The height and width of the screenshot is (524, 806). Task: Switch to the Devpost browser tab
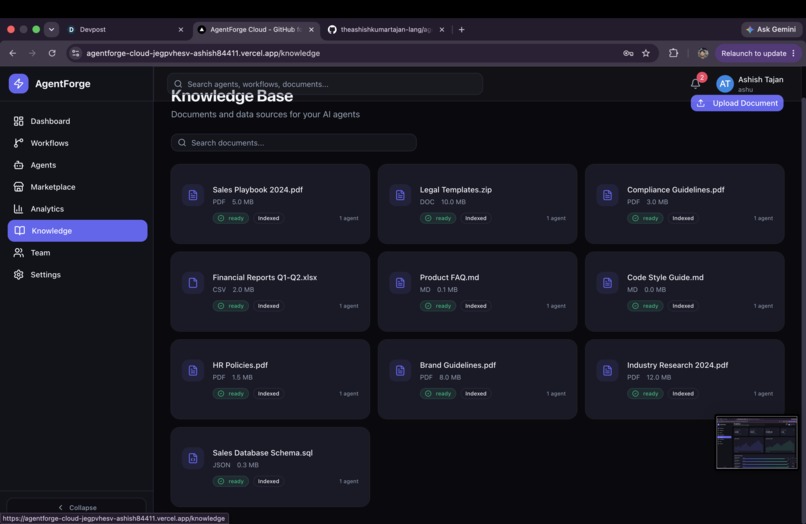coord(125,30)
